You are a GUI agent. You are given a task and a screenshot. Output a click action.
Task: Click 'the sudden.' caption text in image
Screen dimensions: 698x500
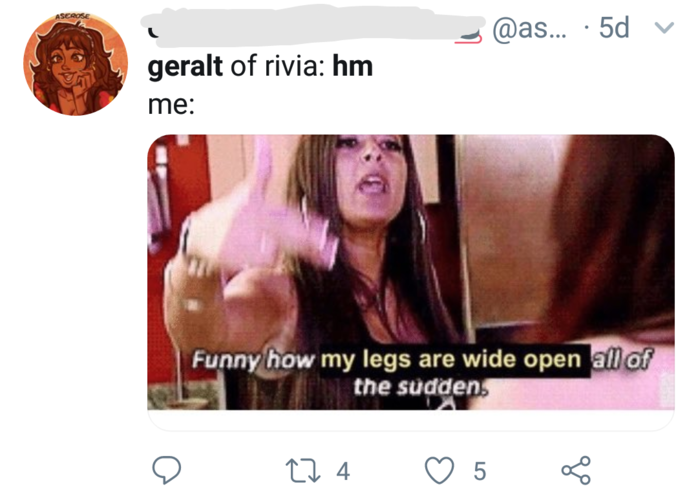click(419, 387)
